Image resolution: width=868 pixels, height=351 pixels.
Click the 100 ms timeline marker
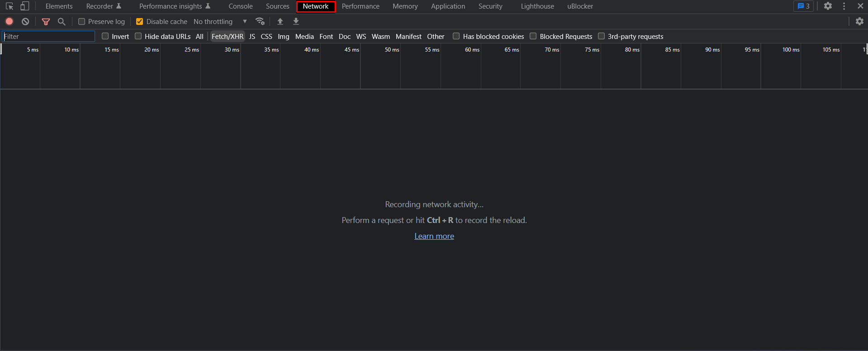791,50
